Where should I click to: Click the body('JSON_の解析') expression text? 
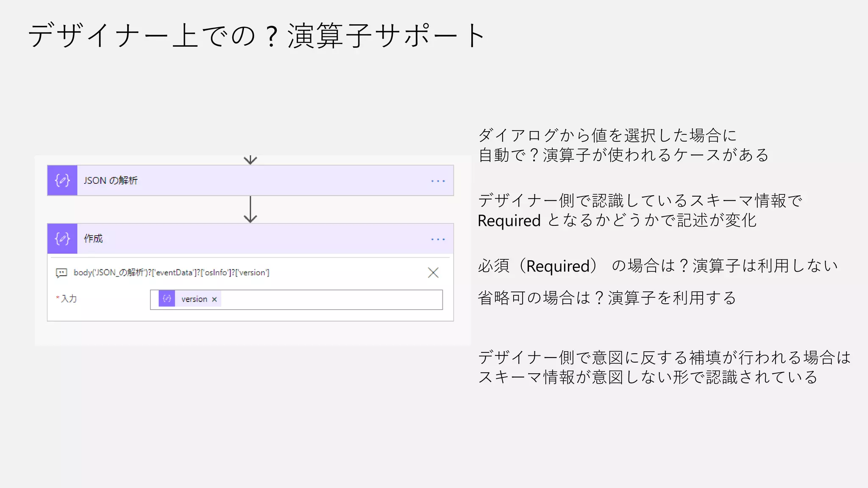click(171, 272)
